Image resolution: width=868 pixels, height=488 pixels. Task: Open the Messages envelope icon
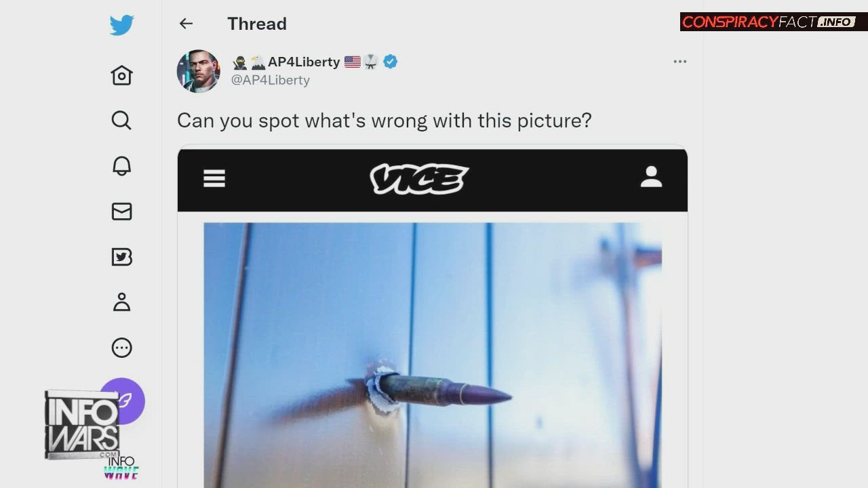click(121, 211)
